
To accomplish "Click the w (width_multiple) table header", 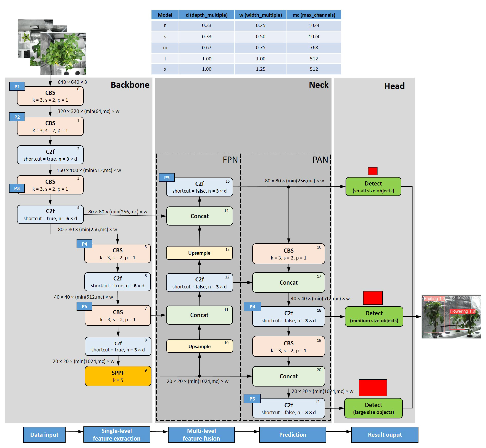I will click(261, 15).
